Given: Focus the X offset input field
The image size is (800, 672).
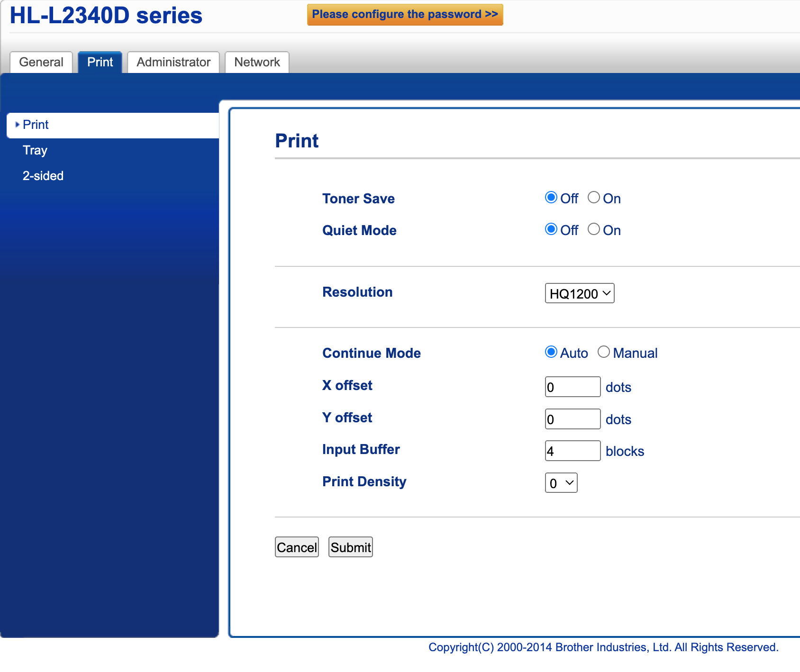Looking at the screenshot, I should coord(573,387).
